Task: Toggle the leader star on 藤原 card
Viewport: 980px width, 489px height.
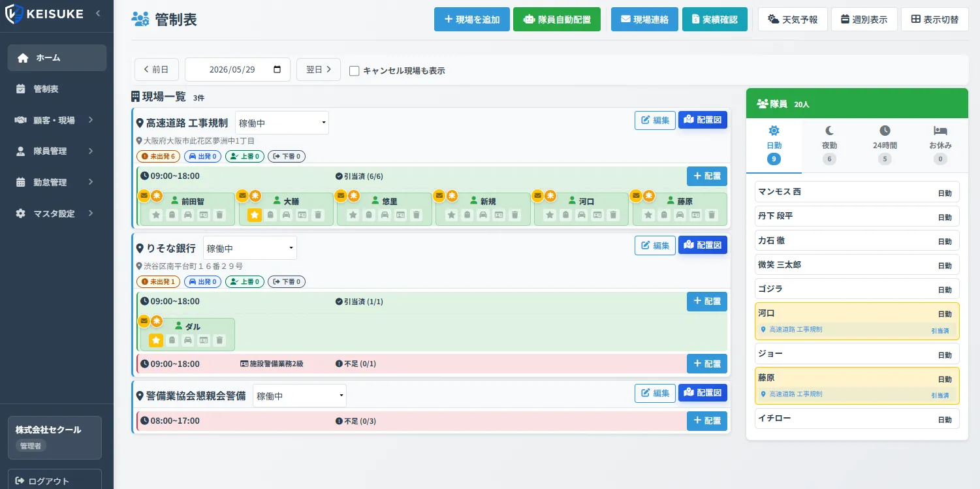Action: (648, 214)
